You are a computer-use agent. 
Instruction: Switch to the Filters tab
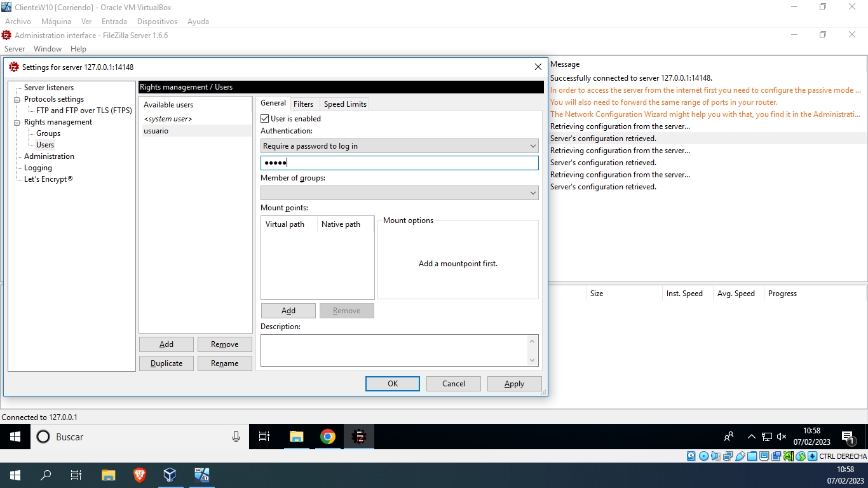click(303, 104)
